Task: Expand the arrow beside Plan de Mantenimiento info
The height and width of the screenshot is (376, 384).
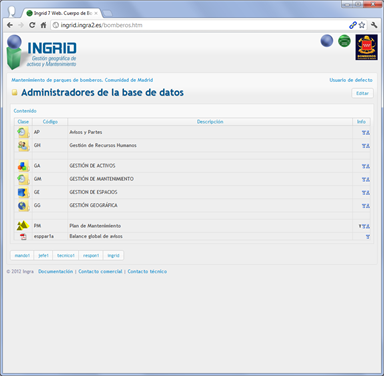Action: [x=360, y=226]
